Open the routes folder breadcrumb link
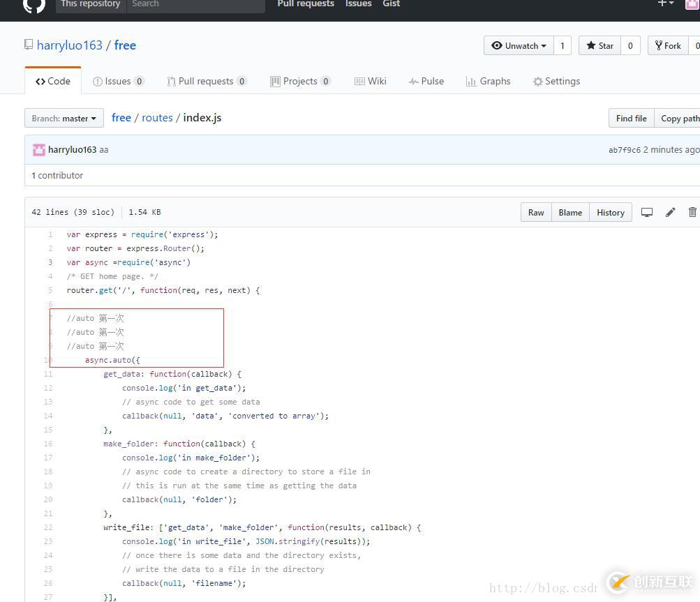The width and height of the screenshot is (700, 602). [x=157, y=117]
